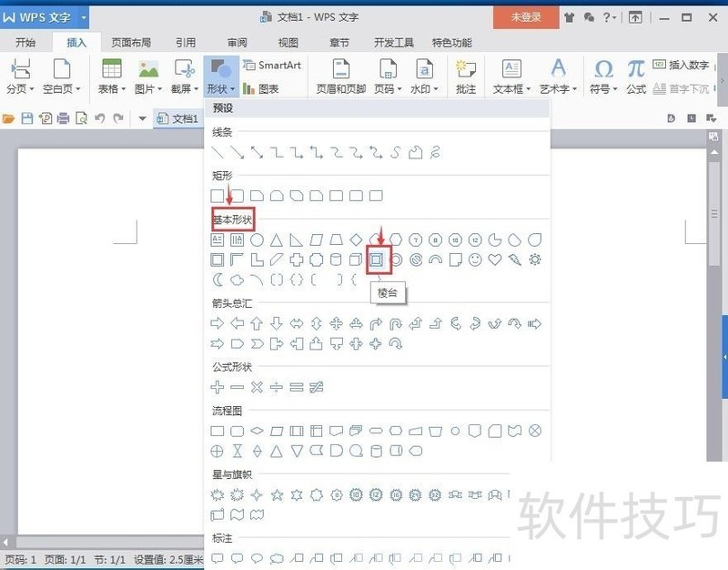Screen dimensions: 728x570
Task: Pick the sun shape
Action: pos(535,260)
